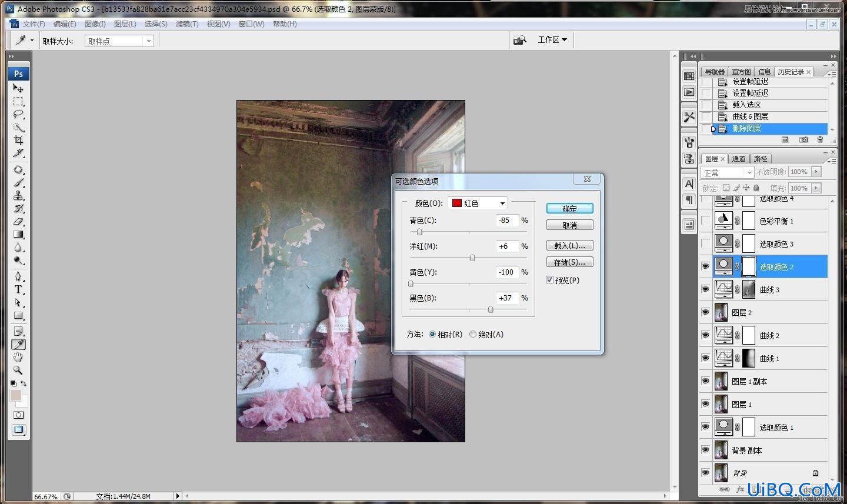
Task: Toggle Quick Mask mode icon
Action: tap(18, 415)
